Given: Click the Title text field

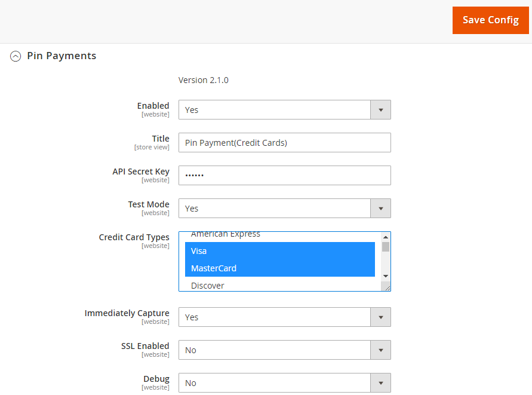Looking at the screenshot, I should pos(284,143).
